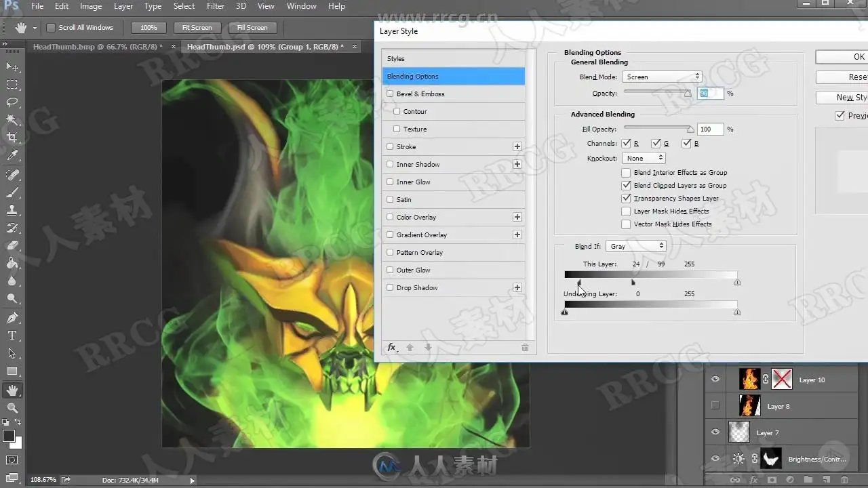The height and width of the screenshot is (488, 868).
Task: Open the Knockout dropdown
Action: tap(644, 158)
